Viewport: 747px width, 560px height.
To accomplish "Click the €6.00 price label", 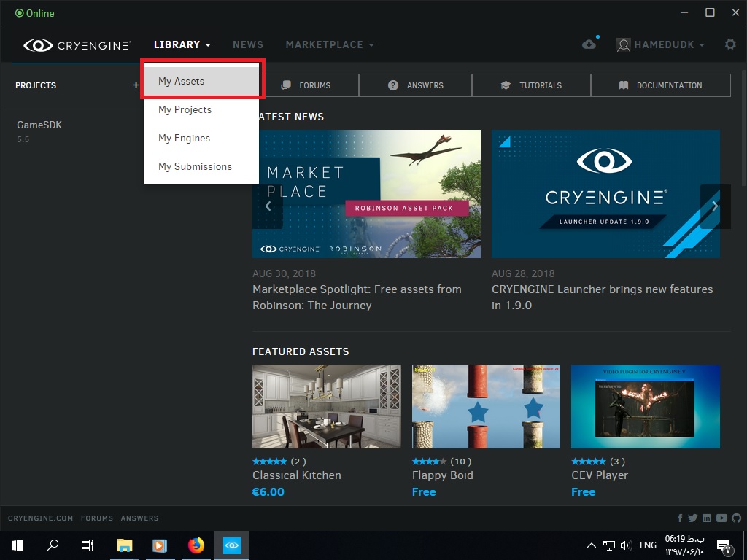I will click(x=268, y=492).
